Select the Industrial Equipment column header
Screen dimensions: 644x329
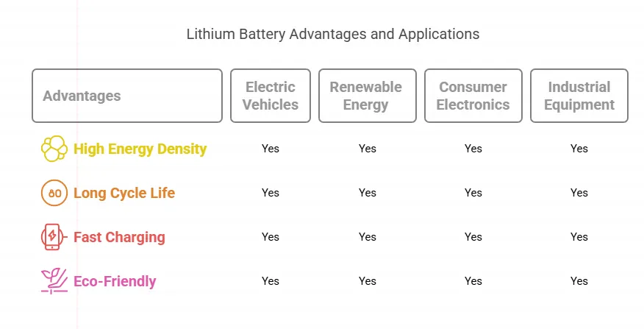579,96
